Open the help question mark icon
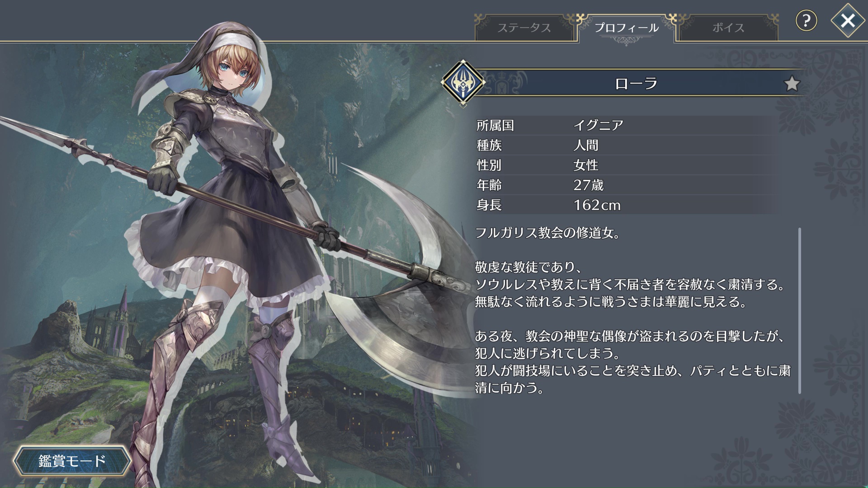The width and height of the screenshot is (868, 488). coord(807,20)
